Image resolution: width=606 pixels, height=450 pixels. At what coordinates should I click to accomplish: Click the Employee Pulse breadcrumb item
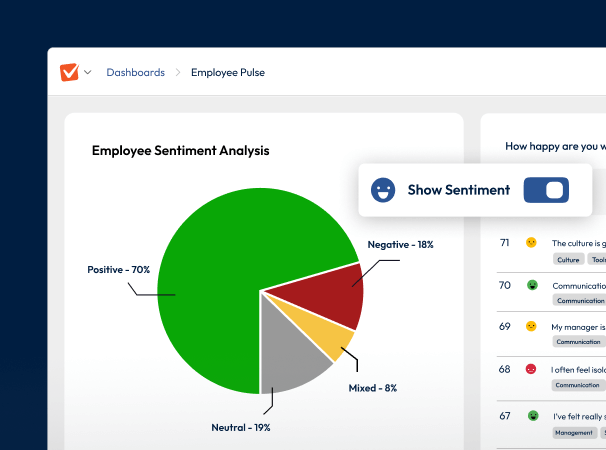[x=227, y=72]
